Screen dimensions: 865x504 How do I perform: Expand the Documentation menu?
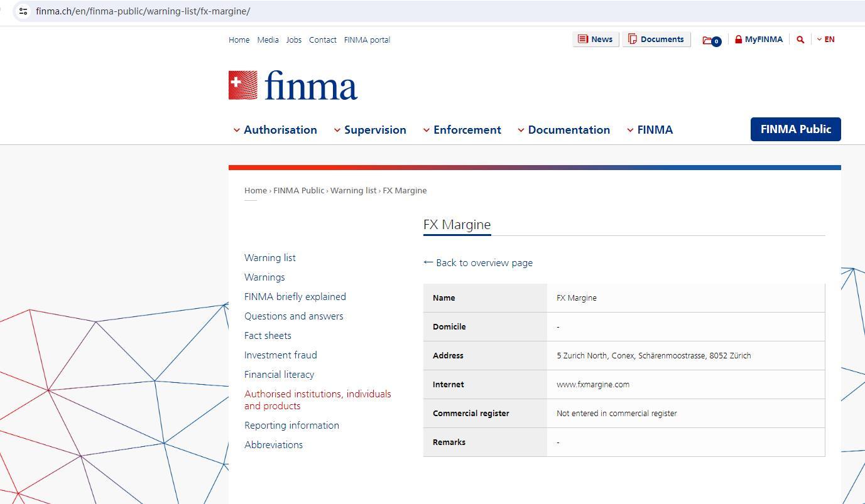563,130
